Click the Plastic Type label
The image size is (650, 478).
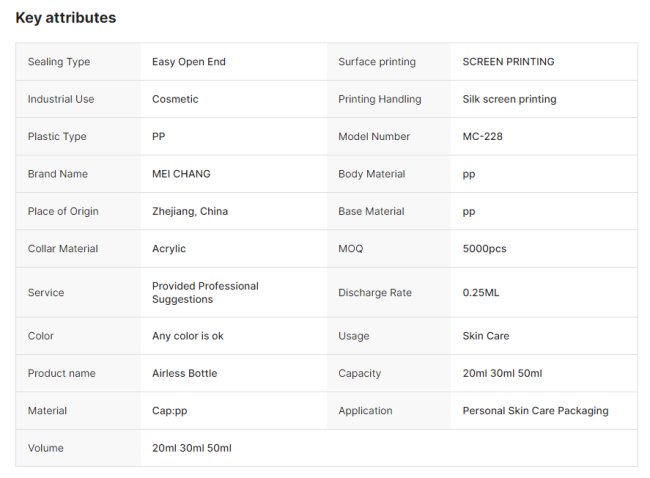pyautogui.click(x=57, y=137)
